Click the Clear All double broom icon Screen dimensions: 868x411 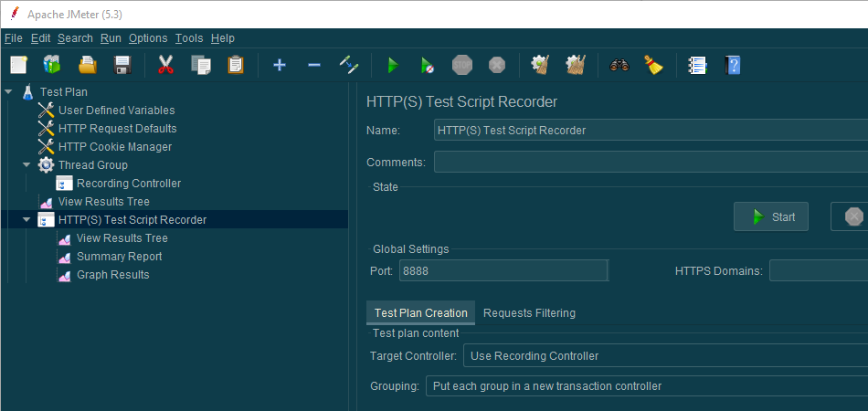575,65
